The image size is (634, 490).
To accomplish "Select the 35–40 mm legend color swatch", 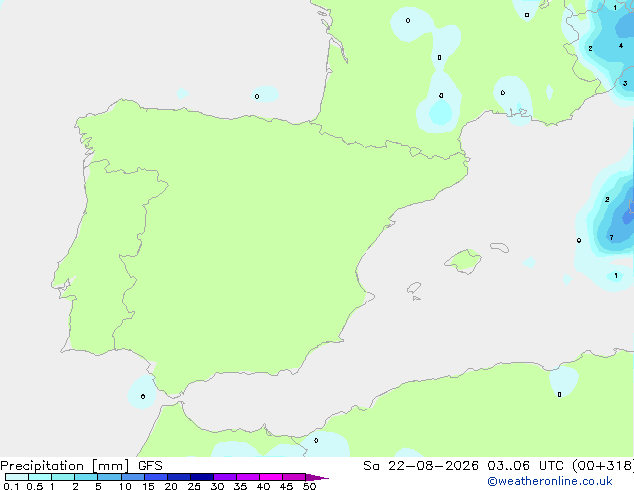I will [x=248, y=477].
